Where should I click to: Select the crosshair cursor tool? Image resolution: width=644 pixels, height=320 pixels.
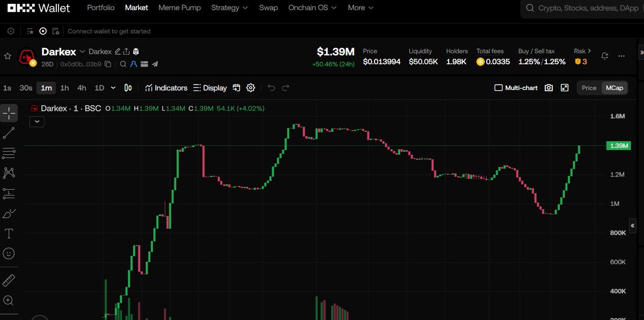click(x=9, y=113)
